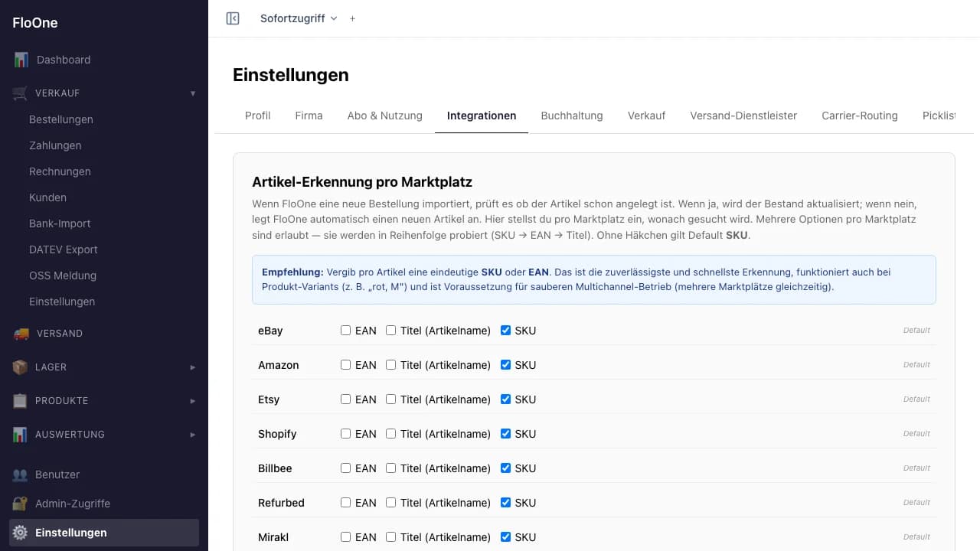The height and width of the screenshot is (551, 980).
Task: Enable EAN checkbox for eBay
Action: (x=345, y=331)
